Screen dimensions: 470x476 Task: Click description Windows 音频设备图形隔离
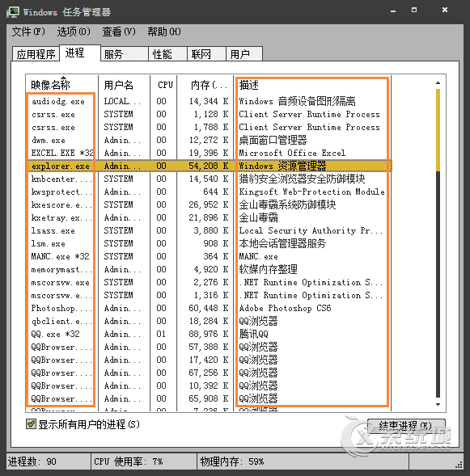tap(297, 101)
